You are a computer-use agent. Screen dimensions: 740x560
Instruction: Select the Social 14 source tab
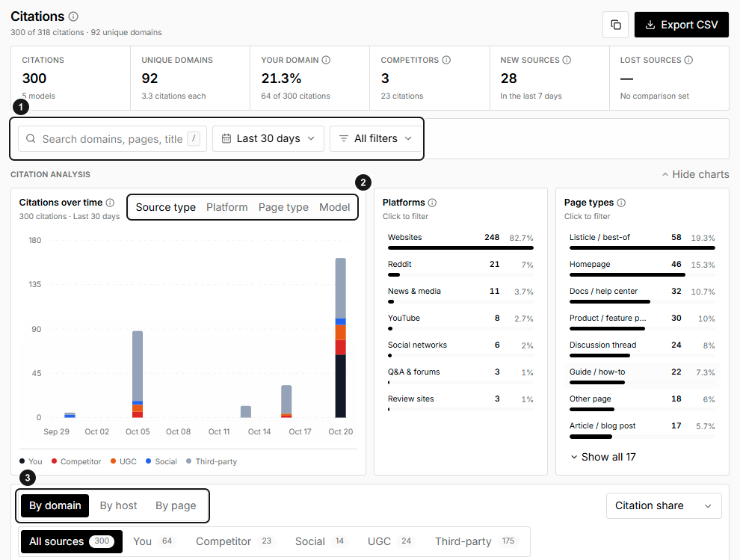tap(321, 541)
